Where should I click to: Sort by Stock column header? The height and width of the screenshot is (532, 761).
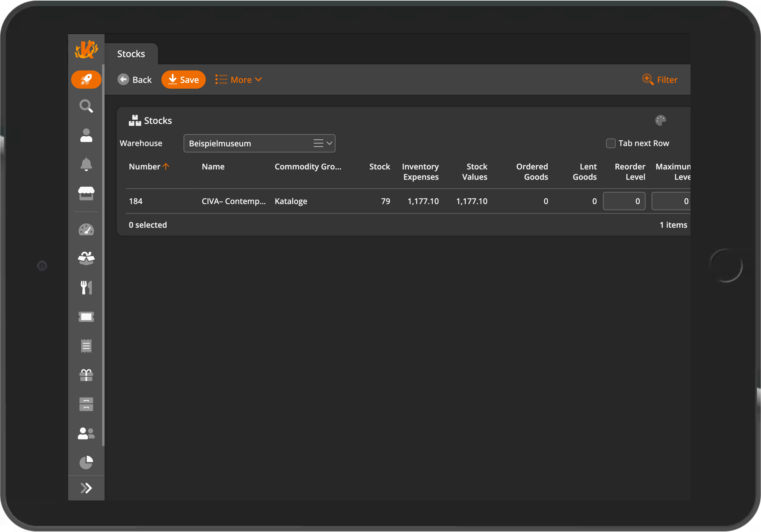pyautogui.click(x=380, y=166)
